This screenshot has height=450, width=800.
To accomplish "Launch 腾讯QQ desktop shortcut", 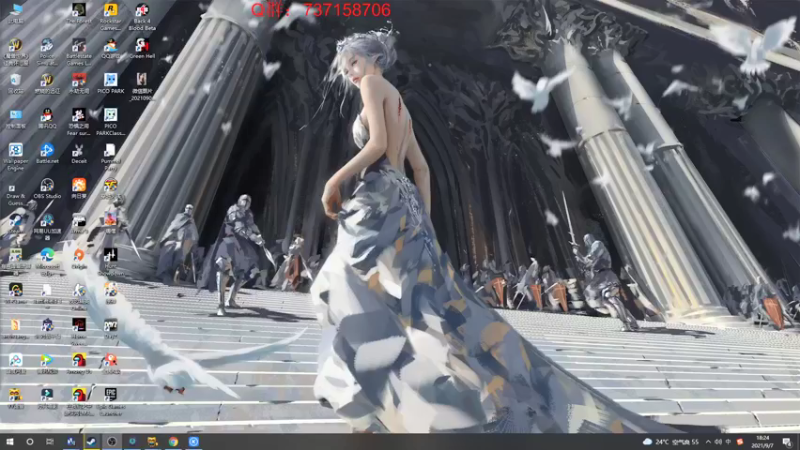I will (47, 119).
